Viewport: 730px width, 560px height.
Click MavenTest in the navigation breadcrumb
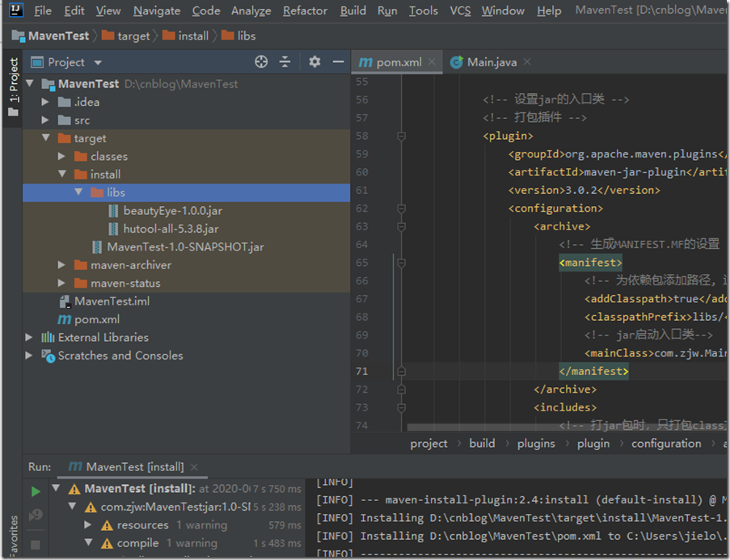click(50, 36)
